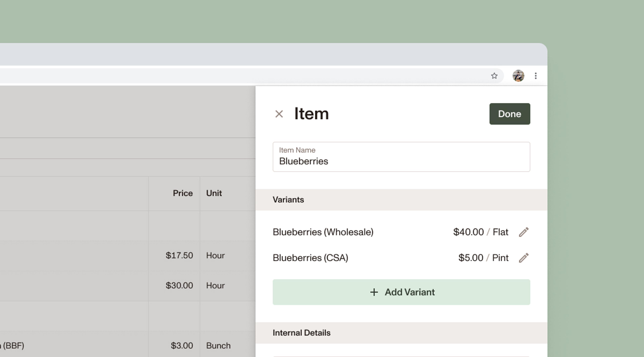Focus the Item Name field
Viewport: 644px width, 357px height.
point(401,161)
